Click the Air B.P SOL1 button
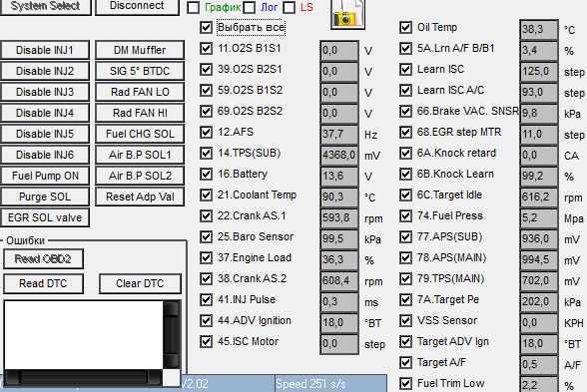Screen dimensions: 587x392 pos(140,155)
